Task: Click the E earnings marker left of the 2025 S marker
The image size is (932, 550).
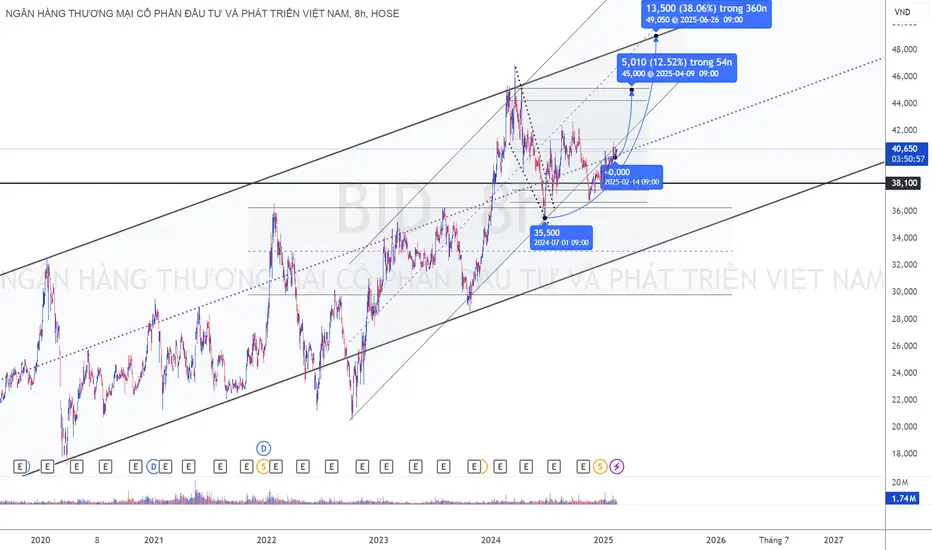Action: point(584,466)
